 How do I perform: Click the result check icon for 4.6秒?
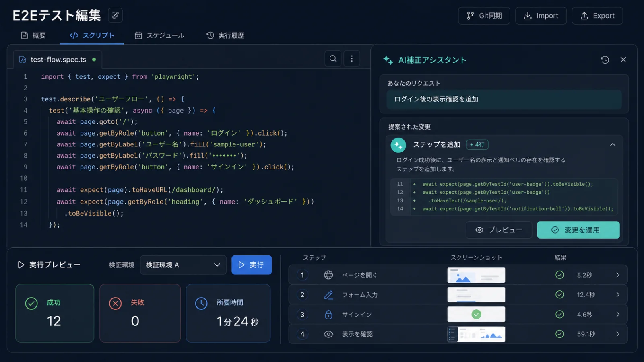pyautogui.click(x=559, y=315)
